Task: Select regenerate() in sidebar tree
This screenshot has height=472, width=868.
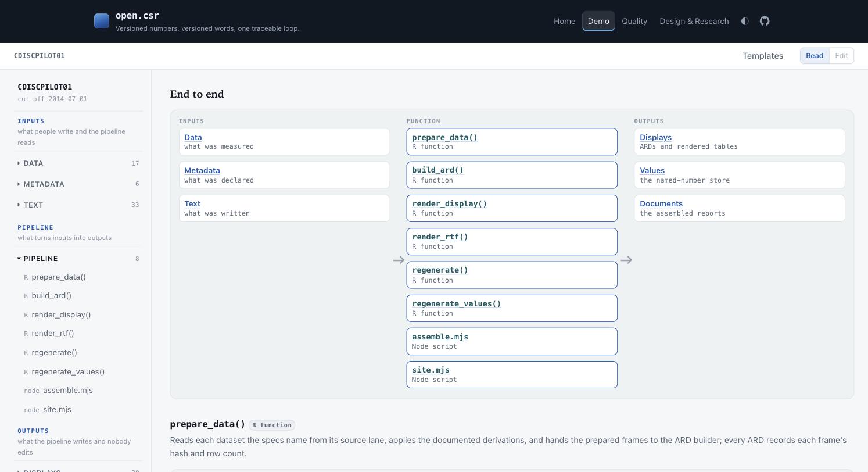Action: 54,353
